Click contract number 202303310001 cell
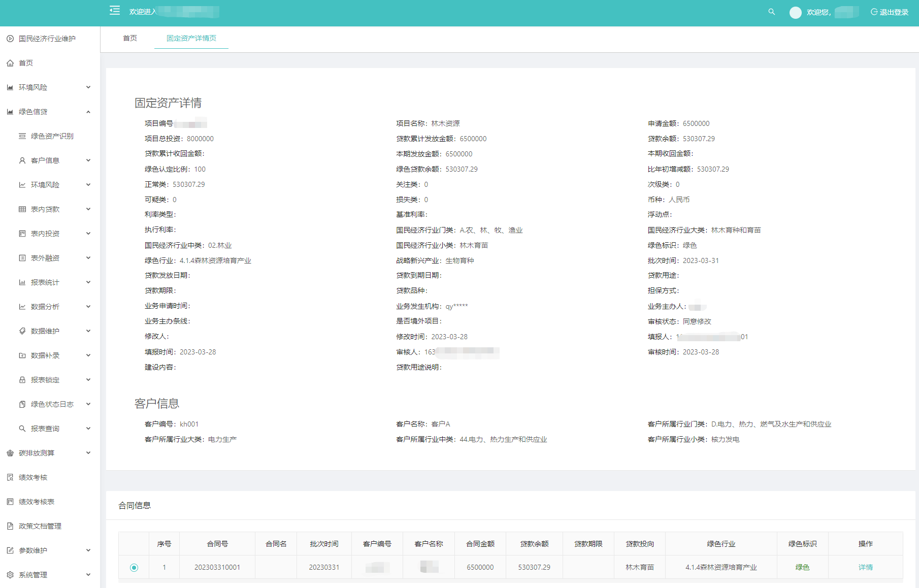The height and width of the screenshot is (588, 919). pos(217,567)
